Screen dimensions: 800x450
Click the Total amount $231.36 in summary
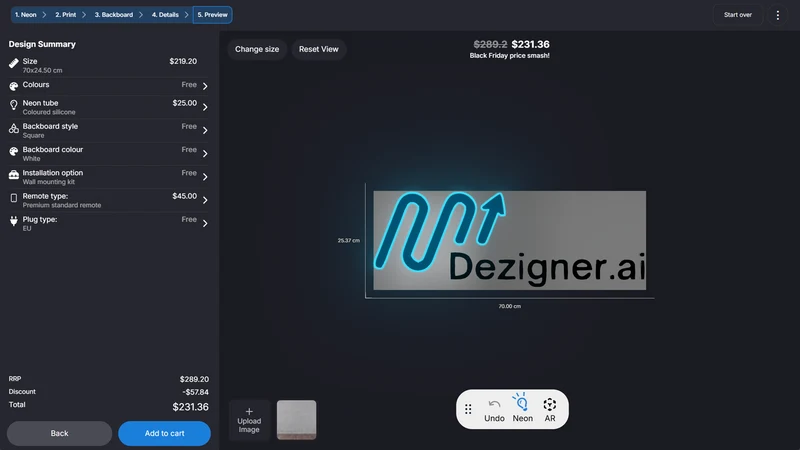click(x=190, y=407)
